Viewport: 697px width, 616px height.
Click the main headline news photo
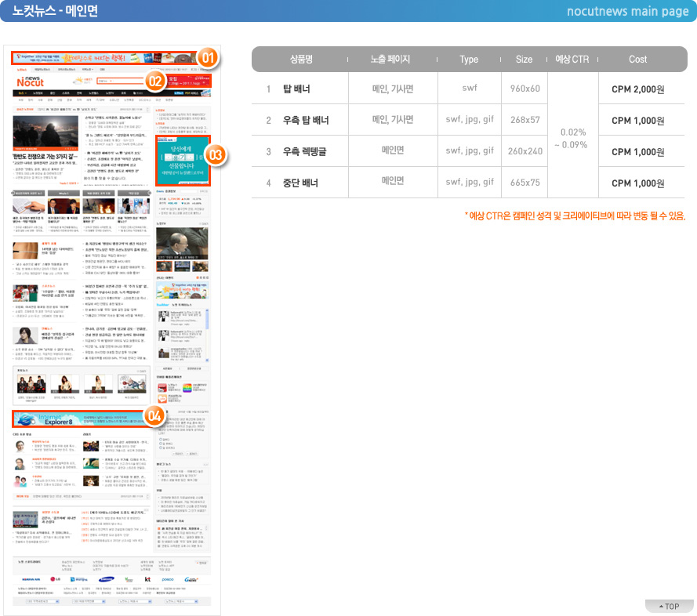click(x=45, y=133)
